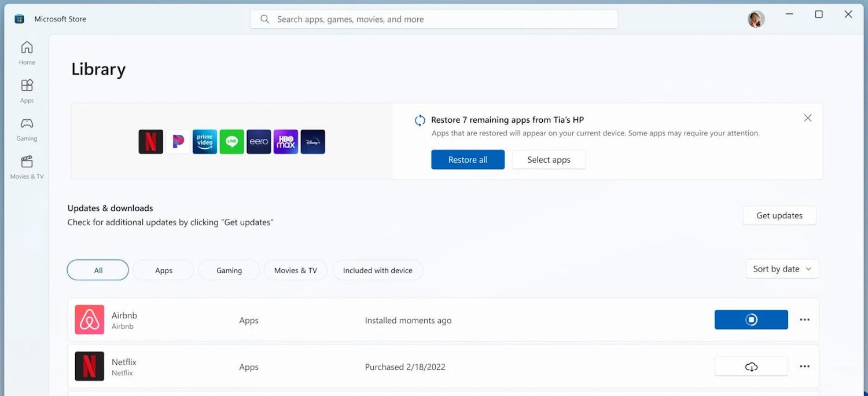Select the HBO Max app icon
868x396 pixels.
point(285,141)
